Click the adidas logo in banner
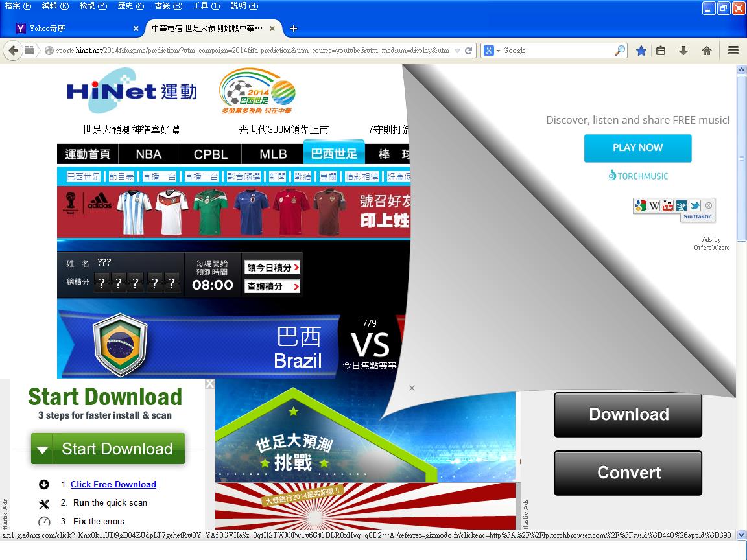Viewport: 747px width, 560px height. coord(100,202)
